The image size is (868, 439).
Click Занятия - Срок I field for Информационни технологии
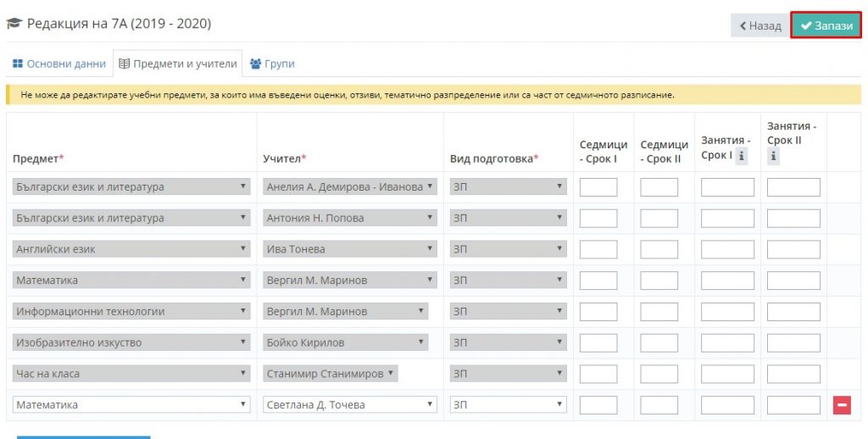(x=727, y=312)
